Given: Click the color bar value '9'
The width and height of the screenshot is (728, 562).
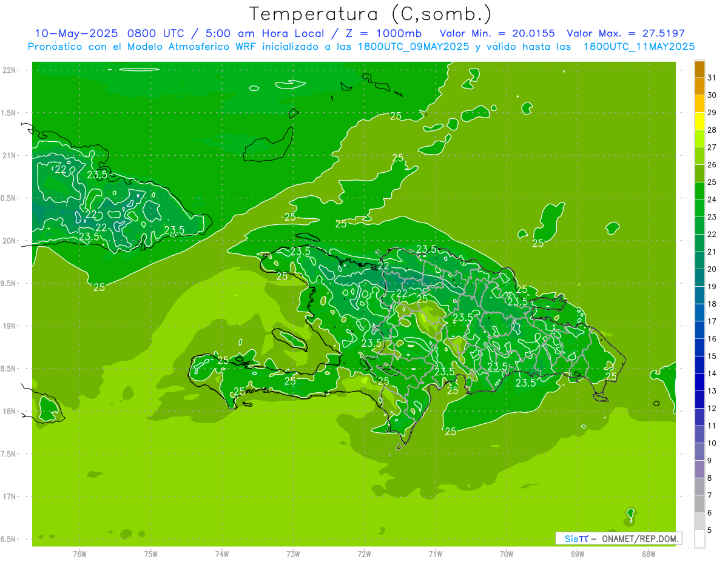Looking at the screenshot, I should tap(710, 461).
